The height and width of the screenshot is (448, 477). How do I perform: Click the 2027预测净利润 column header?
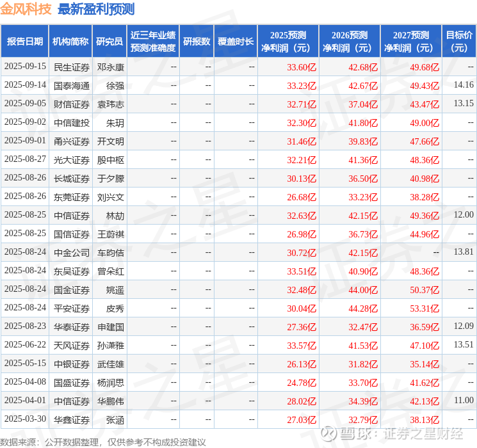tap(411, 42)
